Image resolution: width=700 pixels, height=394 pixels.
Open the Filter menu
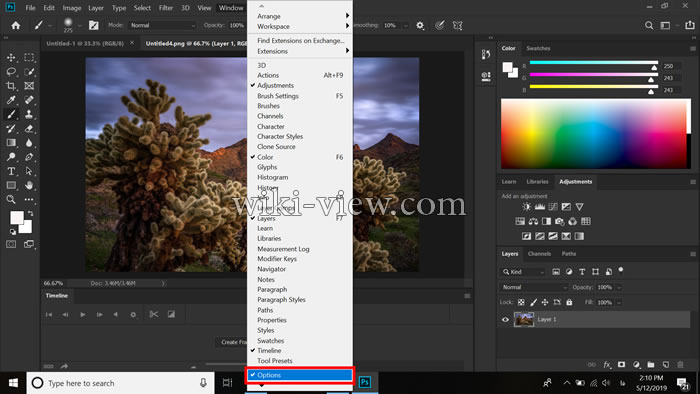coord(166,8)
